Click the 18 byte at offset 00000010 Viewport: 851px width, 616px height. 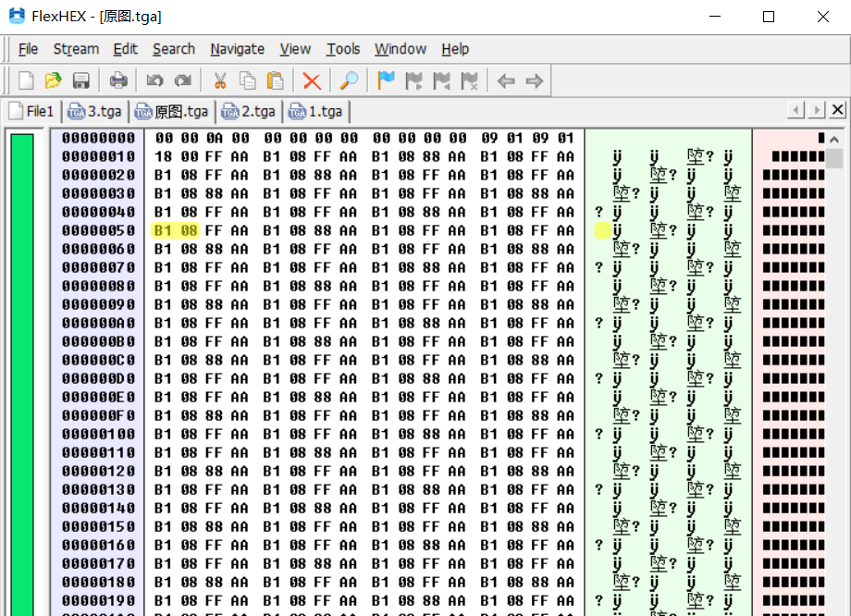point(163,156)
